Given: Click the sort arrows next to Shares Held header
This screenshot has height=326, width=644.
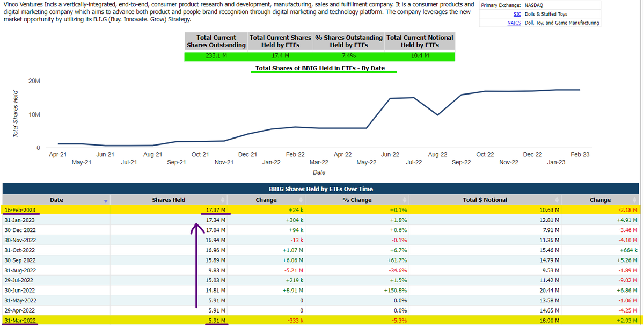Looking at the screenshot, I should 224,200.
